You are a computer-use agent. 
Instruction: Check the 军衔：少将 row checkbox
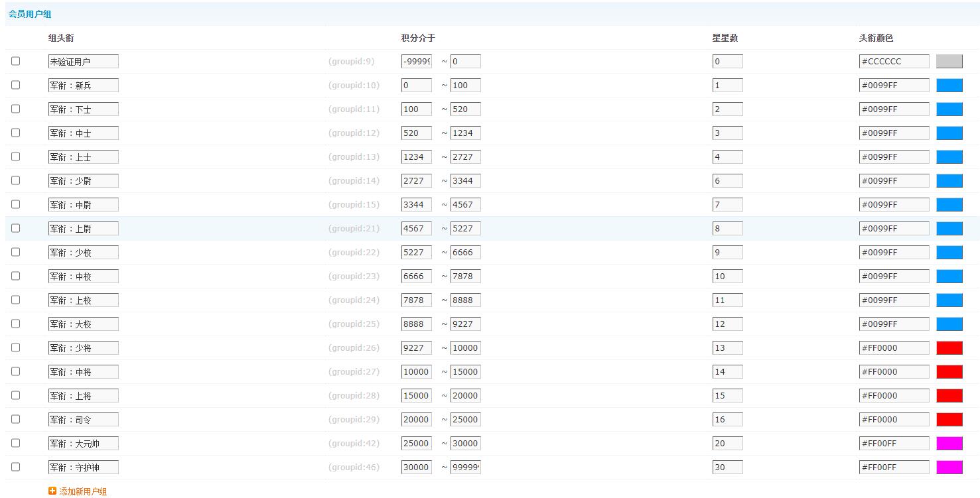click(16, 347)
